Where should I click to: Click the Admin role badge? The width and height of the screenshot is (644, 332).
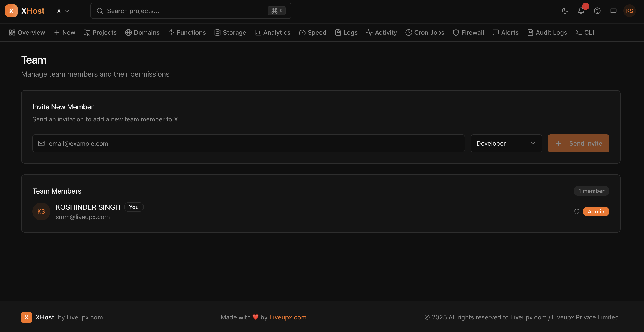point(596,211)
